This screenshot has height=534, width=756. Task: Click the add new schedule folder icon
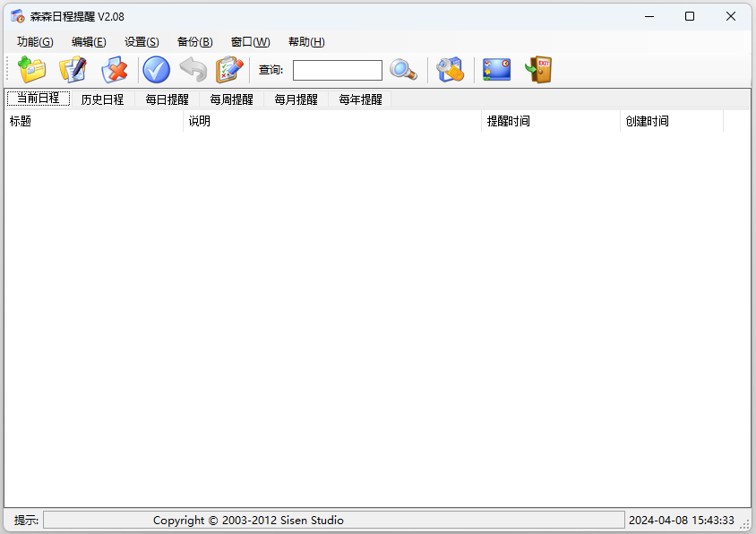[32, 70]
